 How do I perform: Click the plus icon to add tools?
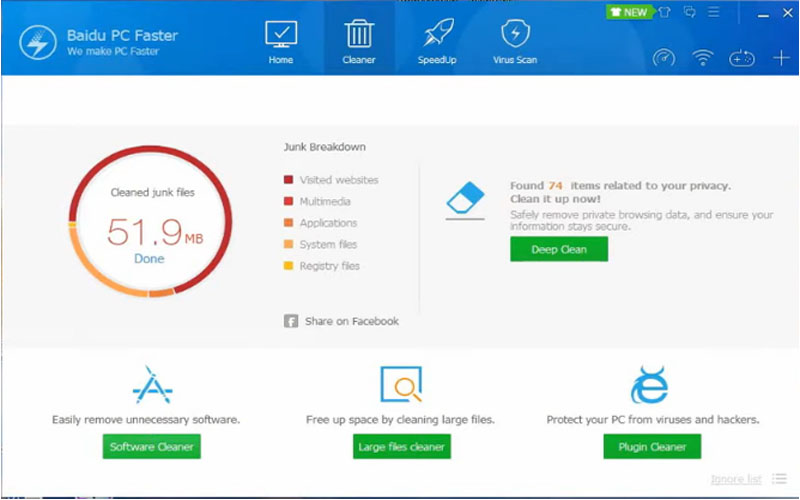pyautogui.click(x=781, y=58)
